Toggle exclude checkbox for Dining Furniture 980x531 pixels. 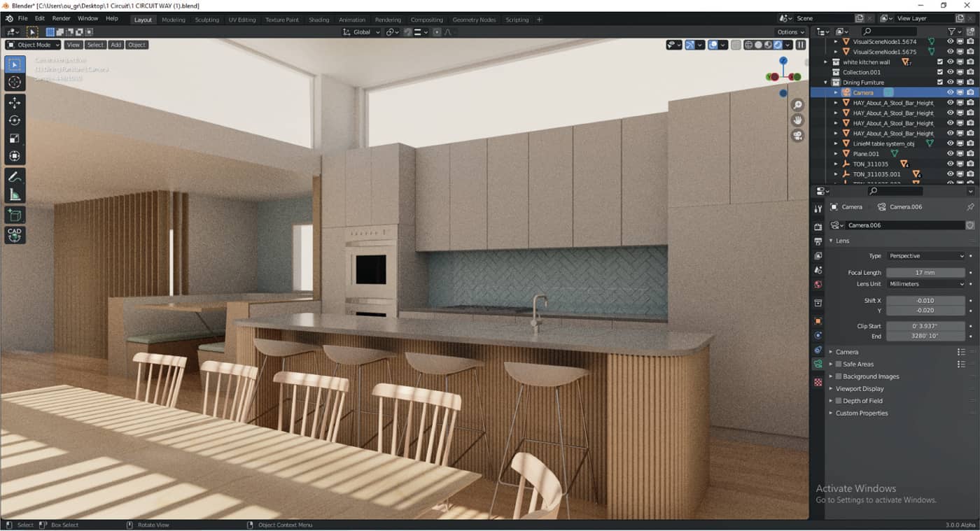pyautogui.click(x=940, y=82)
